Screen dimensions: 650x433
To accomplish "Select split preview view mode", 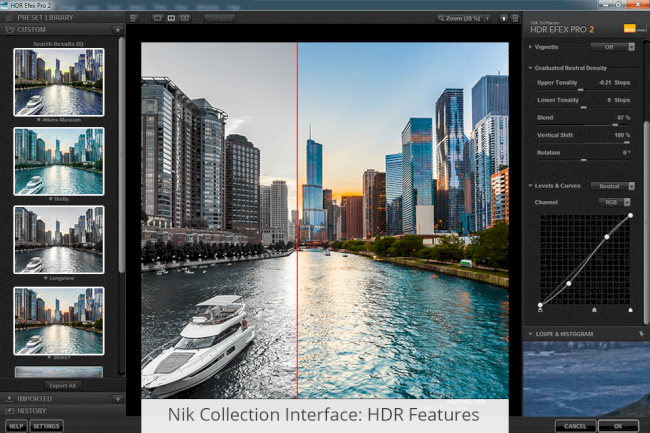I will click(x=171, y=18).
